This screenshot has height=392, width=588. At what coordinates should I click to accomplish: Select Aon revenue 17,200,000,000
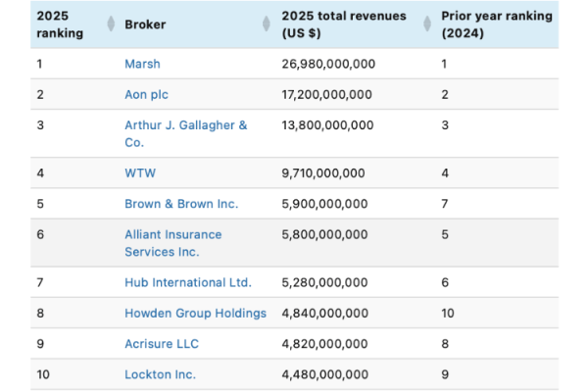327,94
